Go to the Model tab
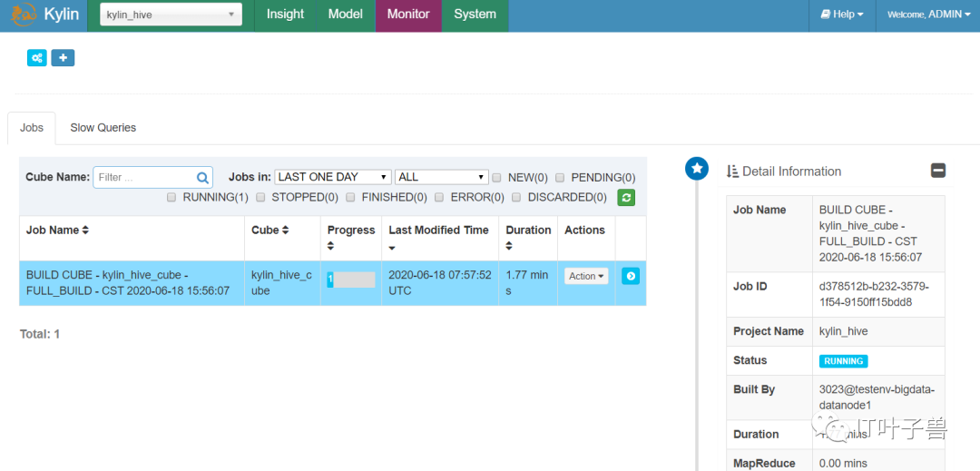The image size is (980, 471). point(346,15)
